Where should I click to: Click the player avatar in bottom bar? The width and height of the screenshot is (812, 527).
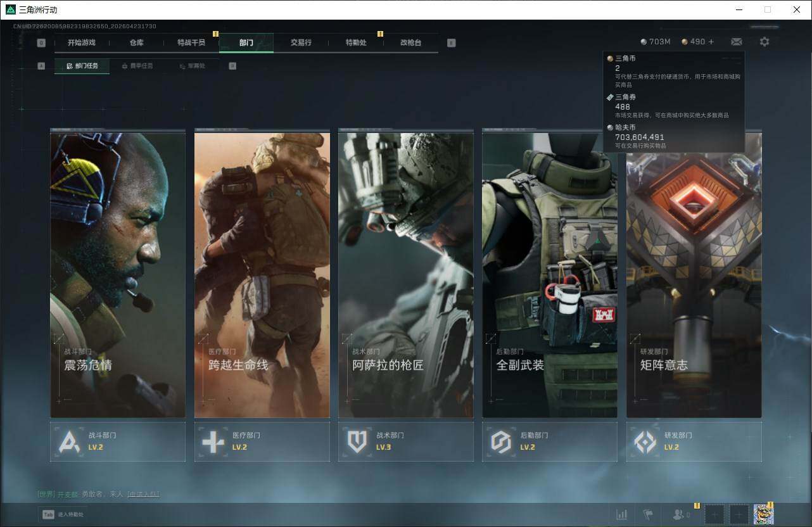(x=763, y=514)
